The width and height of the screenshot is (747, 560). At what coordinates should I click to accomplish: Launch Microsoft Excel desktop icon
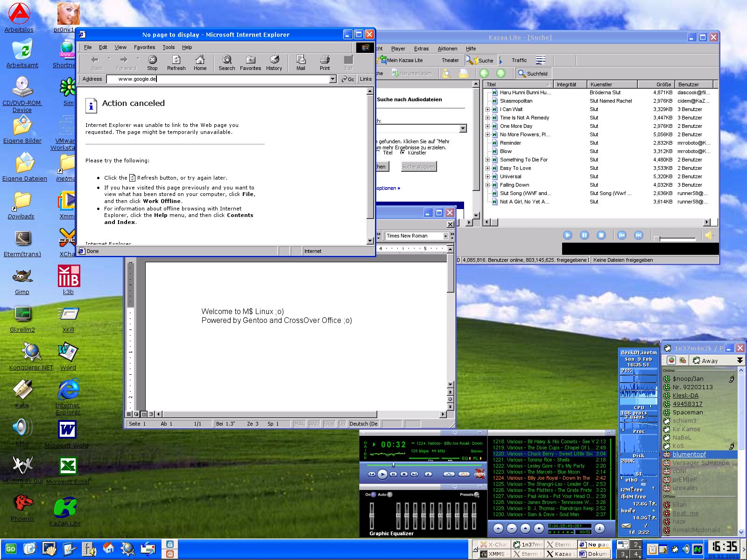68,470
